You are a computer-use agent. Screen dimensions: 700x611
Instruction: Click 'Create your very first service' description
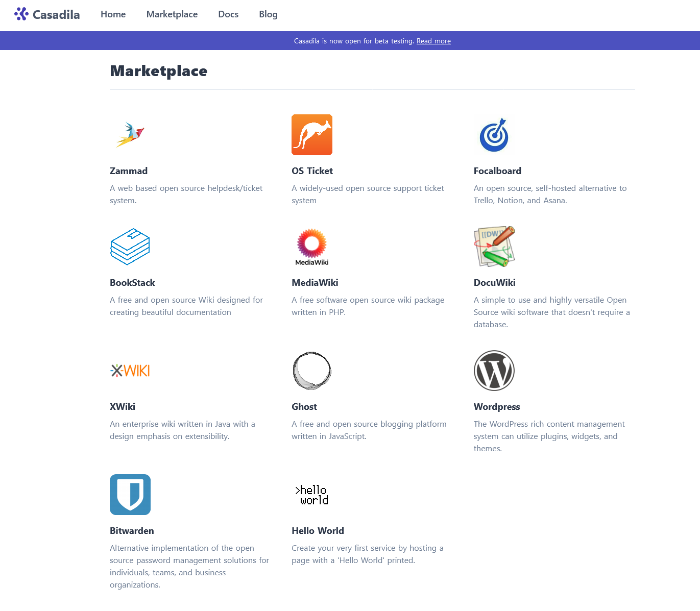click(x=368, y=554)
